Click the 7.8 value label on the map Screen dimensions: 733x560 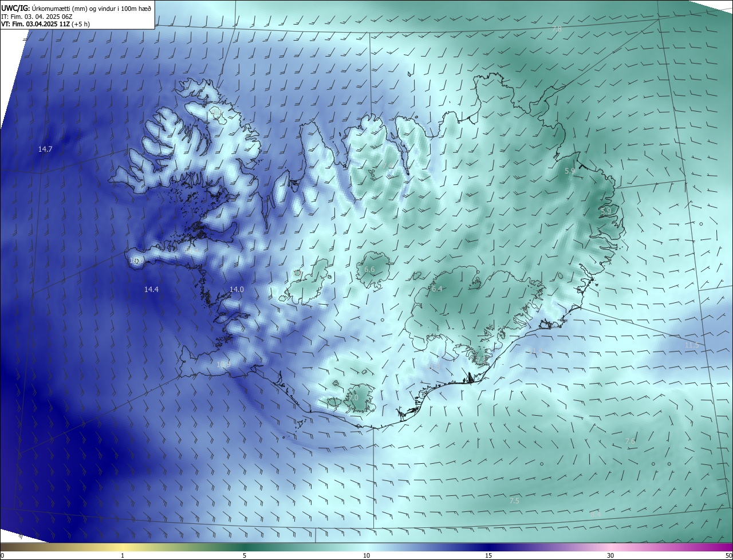coord(557,29)
